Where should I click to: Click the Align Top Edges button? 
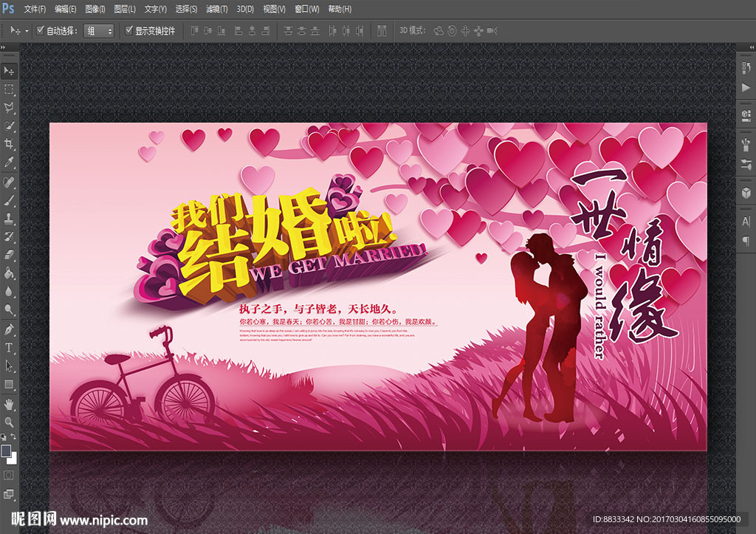[195, 31]
